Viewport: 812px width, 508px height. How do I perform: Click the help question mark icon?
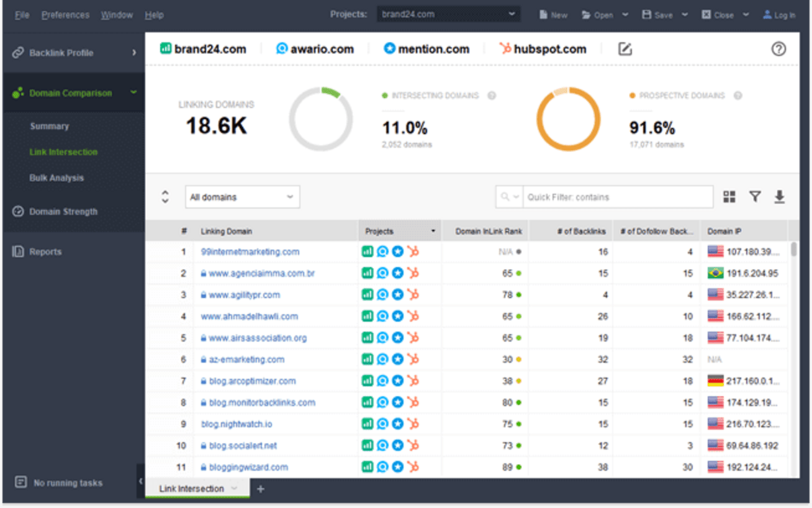tap(778, 49)
